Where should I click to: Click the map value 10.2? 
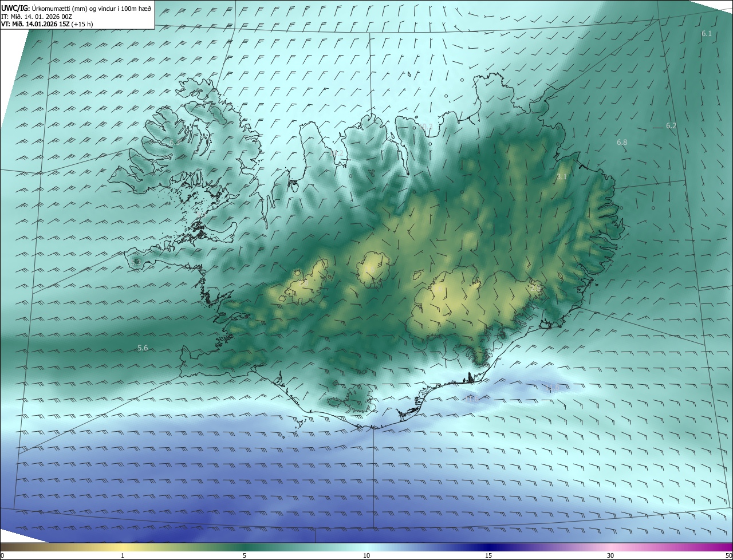337,153
